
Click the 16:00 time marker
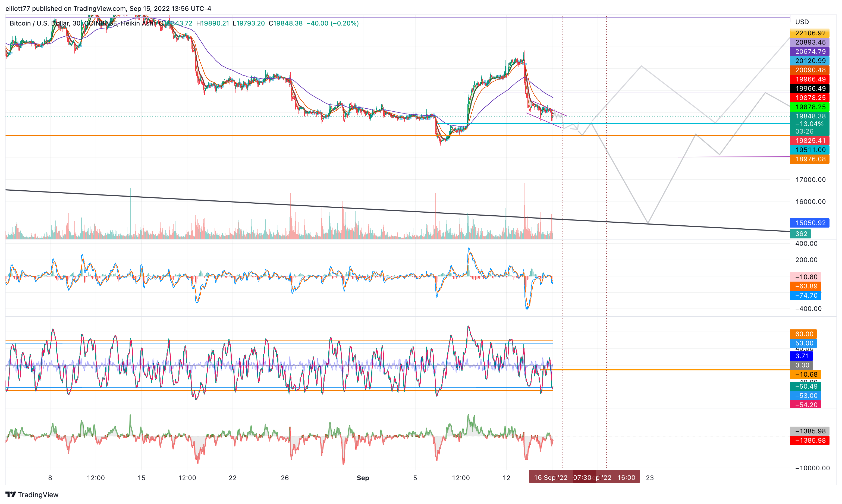tap(626, 477)
